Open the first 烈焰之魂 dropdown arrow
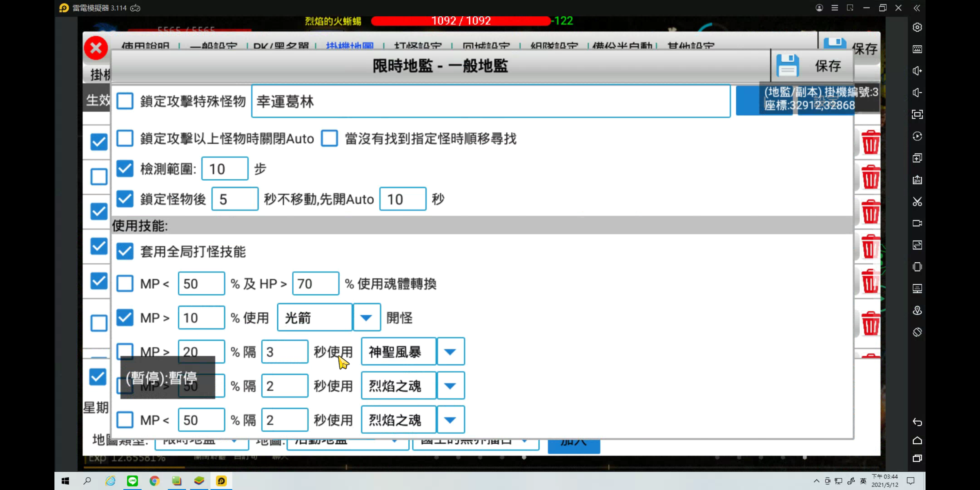The height and width of the screenshot is (490, 980). tap(451, 386)
